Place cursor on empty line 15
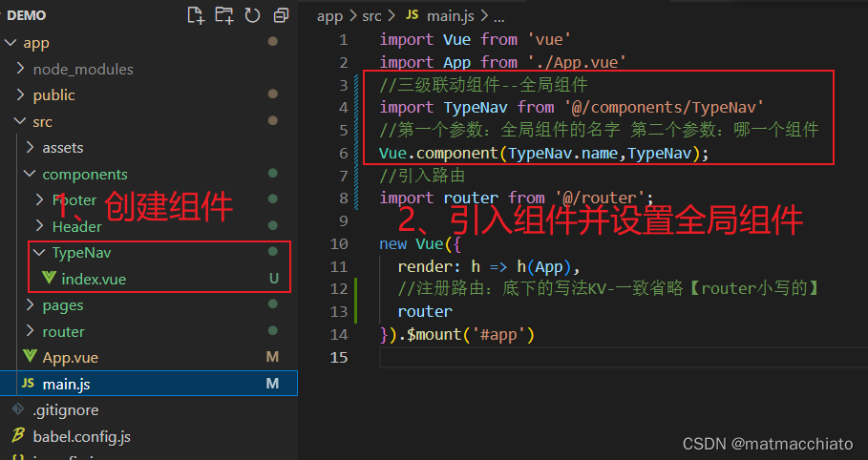 [x=624, y=358]
